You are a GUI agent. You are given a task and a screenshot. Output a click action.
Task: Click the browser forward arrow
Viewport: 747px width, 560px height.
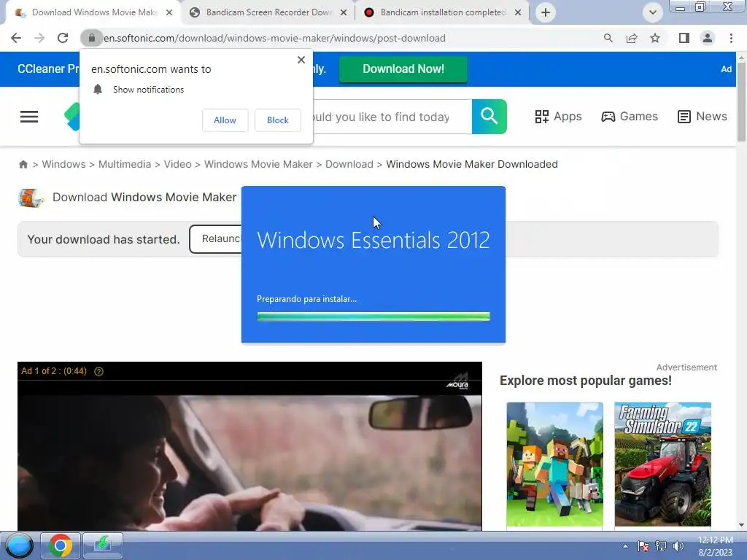pos(39,38)
